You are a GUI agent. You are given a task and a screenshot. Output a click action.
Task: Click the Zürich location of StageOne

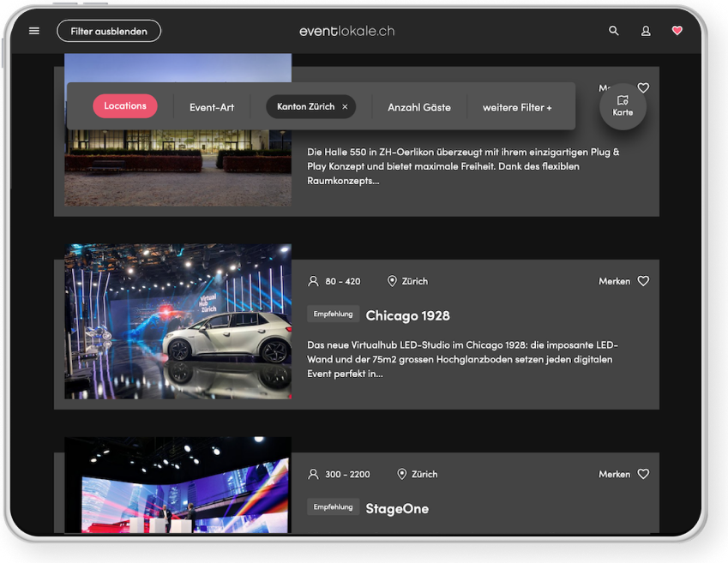coord(424,475)
